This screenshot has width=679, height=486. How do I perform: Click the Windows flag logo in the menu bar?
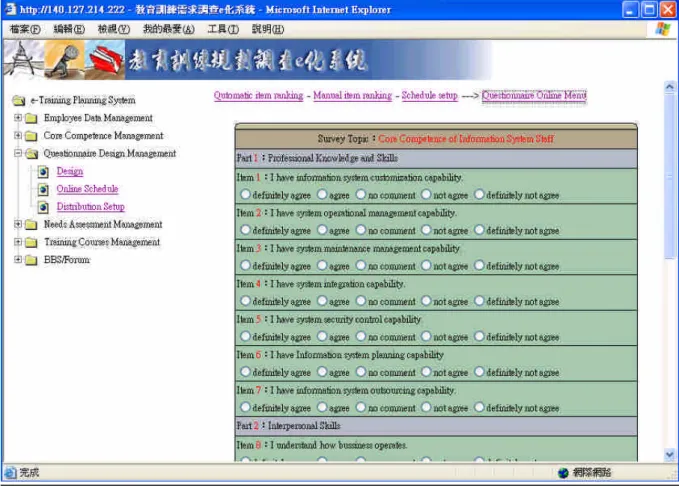tap(663, 29)
